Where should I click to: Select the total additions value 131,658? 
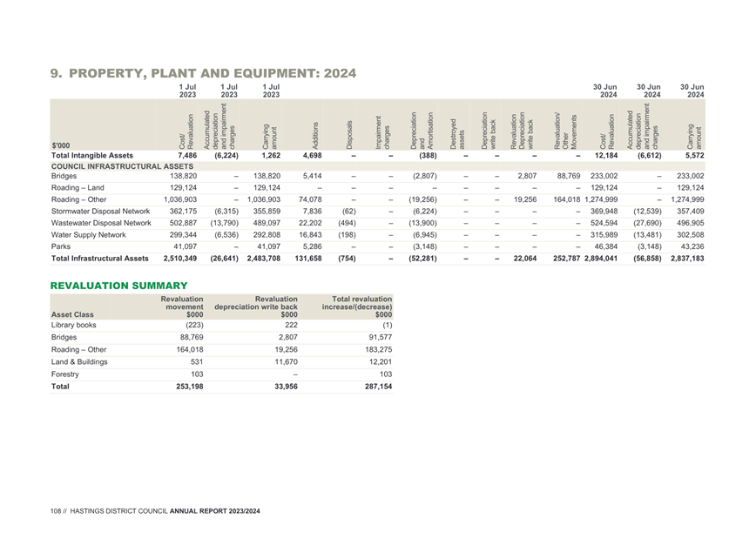(x=308, y=259)
